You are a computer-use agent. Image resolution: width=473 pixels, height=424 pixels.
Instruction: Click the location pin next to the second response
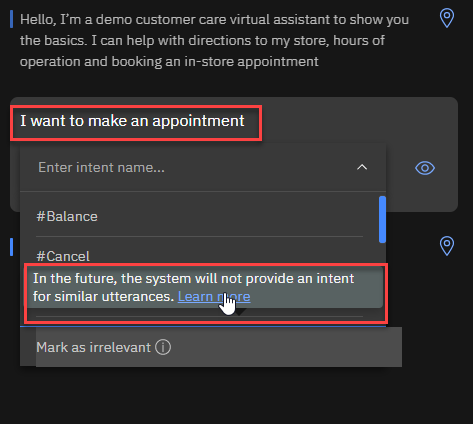coord(447,246)
